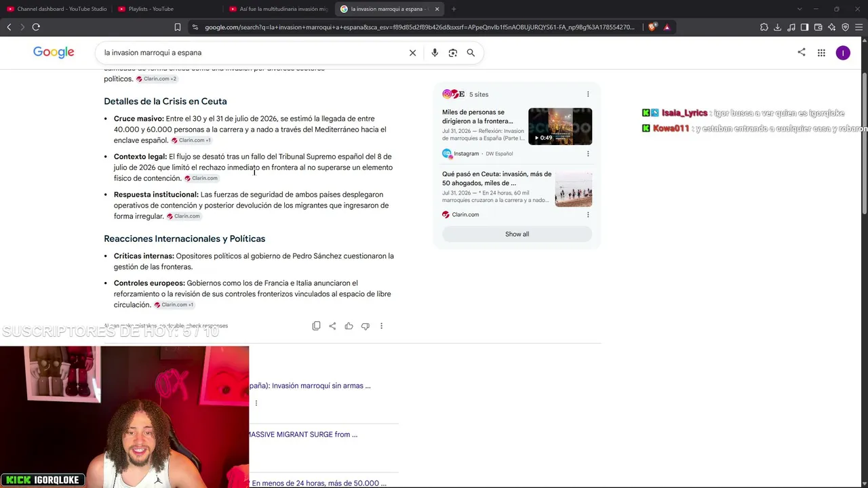Open 'Qué pasó en Ceuta' article

497,178
